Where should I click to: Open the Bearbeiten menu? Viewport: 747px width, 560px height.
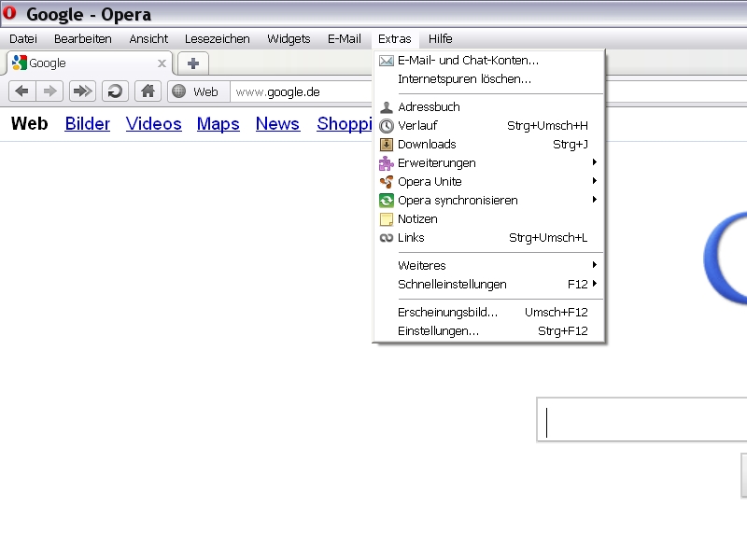click(83, 38)
